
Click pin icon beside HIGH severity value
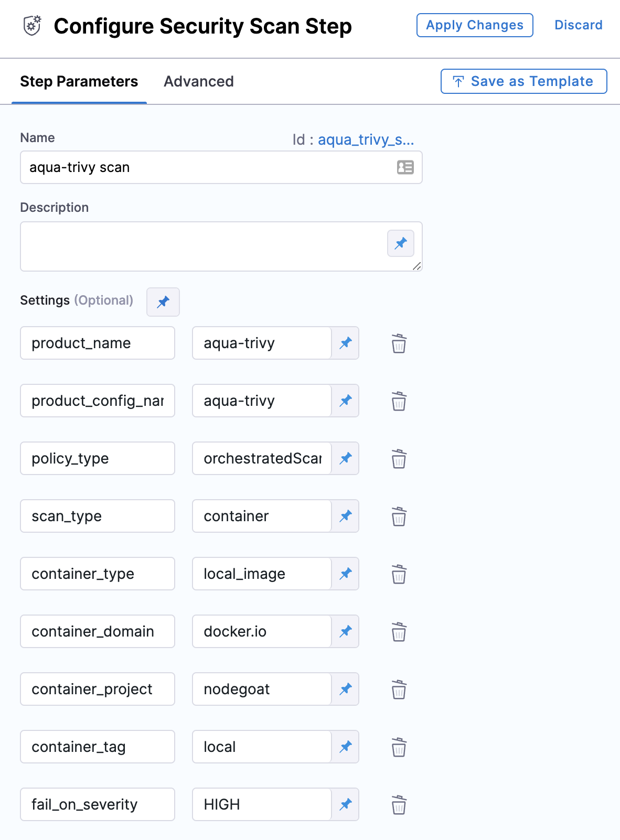point(345,804)
